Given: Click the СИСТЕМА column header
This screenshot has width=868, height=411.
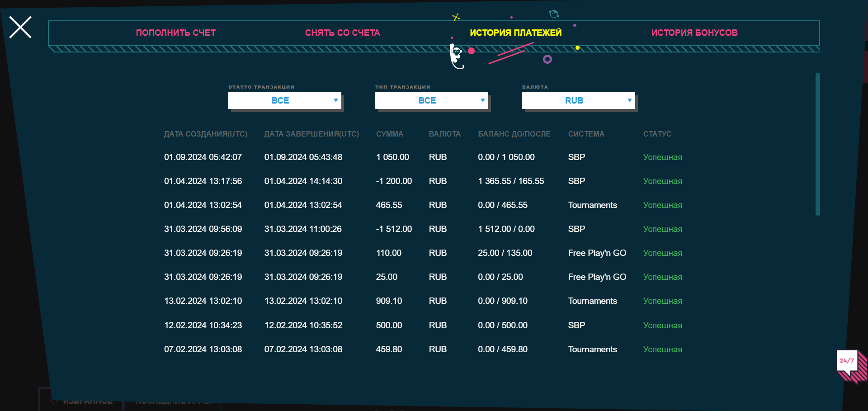Looking at the screenshot, I should coord(586,134).
